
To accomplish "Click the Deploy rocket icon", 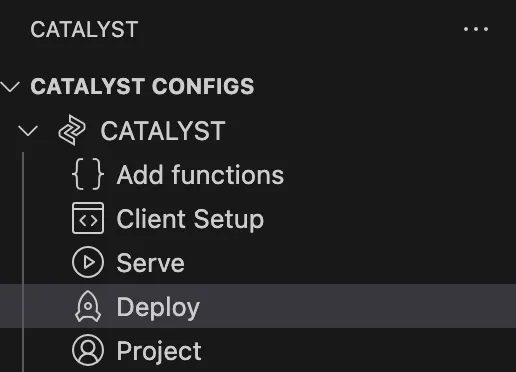I will pyautogui.click(x=88, y=306).
